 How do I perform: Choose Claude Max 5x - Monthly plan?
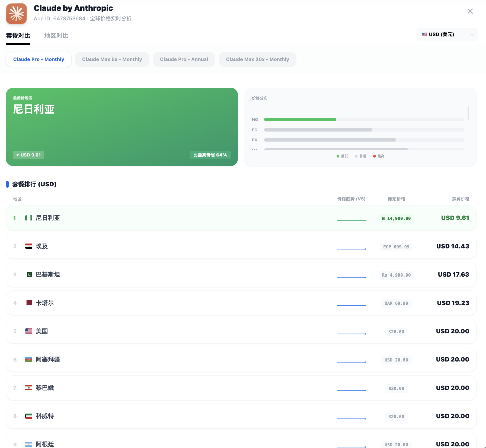(x=112, y=59)
